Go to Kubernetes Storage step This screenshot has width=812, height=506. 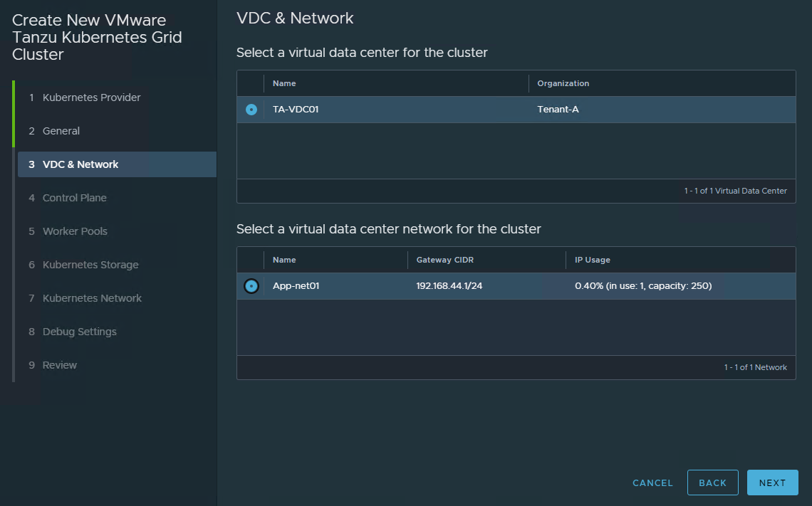coord(90,265)
